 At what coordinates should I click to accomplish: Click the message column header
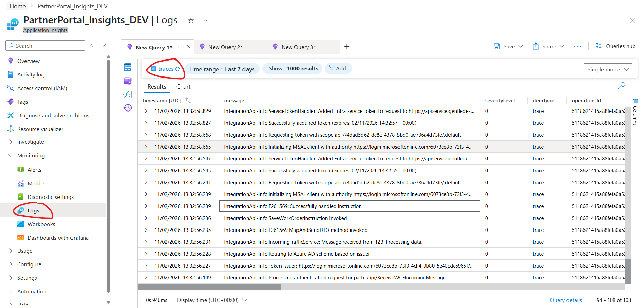tap(234, 101)
